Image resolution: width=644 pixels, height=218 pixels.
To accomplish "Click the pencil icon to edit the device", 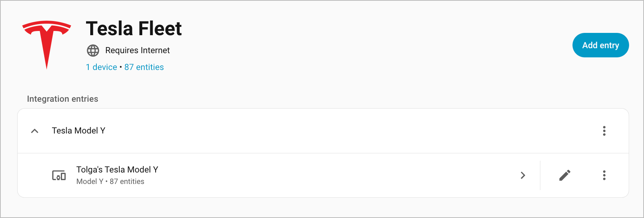I will (565, 175).
